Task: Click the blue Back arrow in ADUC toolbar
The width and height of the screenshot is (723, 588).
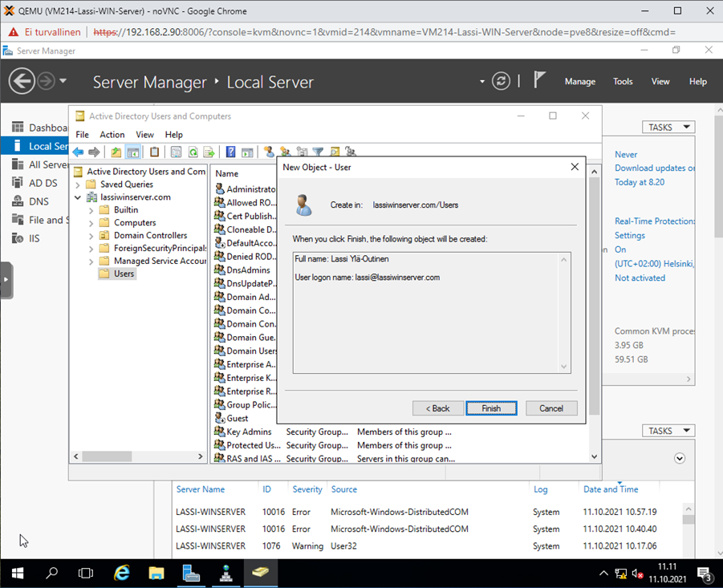Action: 78,152
